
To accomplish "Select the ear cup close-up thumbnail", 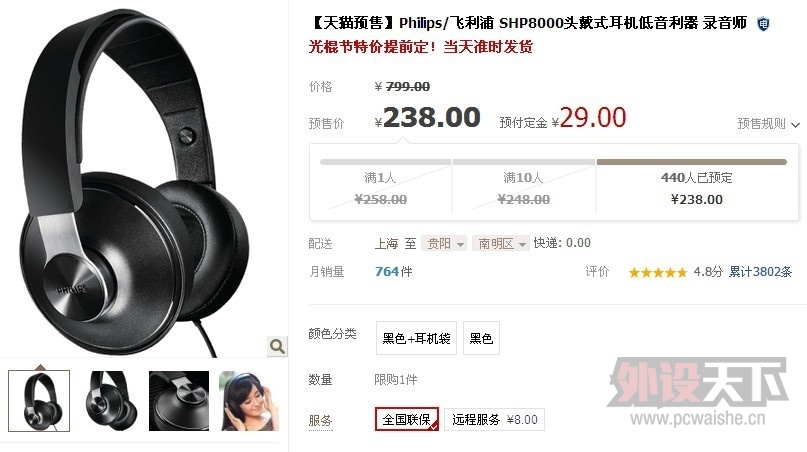I will point(179,401).
